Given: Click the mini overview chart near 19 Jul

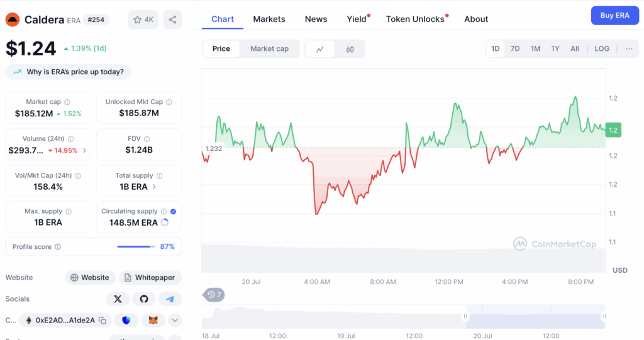Looking at the screenshot, I should pyautogui.click(x=346, y=317).
